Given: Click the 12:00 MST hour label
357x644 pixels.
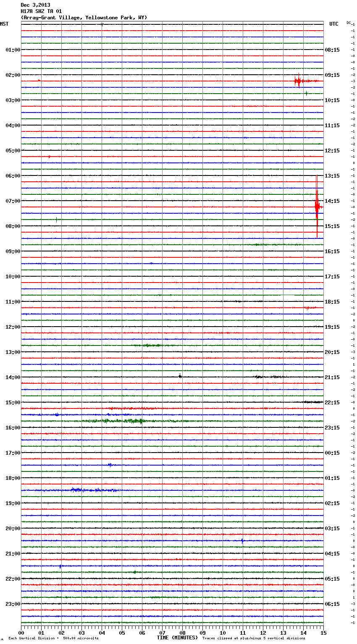Looking at the screenshot, I should coord(13,327).
